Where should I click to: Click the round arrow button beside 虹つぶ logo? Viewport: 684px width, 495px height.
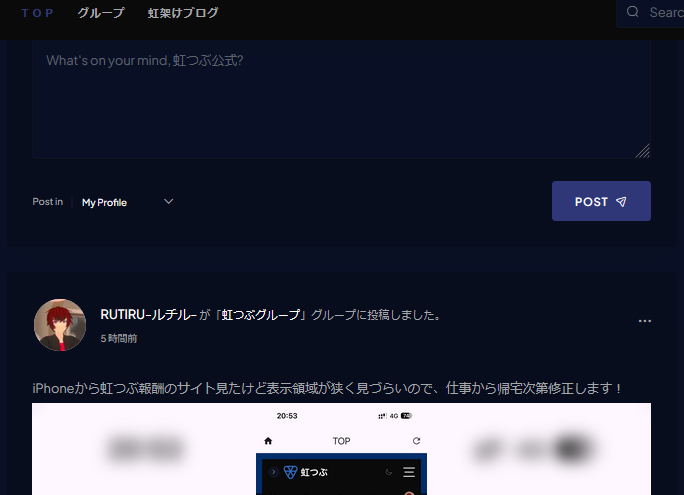273,472
